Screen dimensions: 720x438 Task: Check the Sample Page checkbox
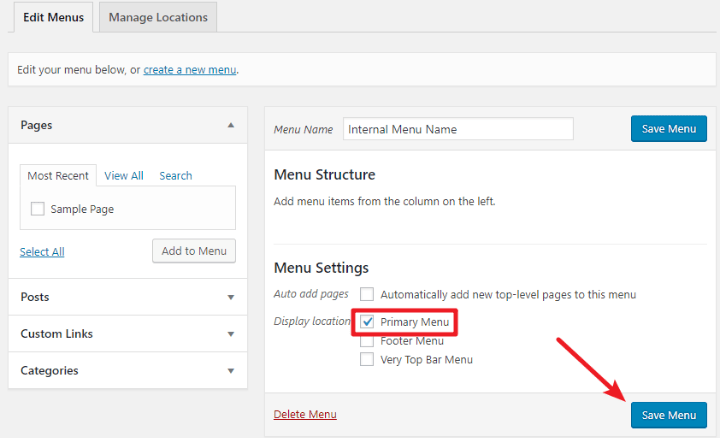(38, 209)
